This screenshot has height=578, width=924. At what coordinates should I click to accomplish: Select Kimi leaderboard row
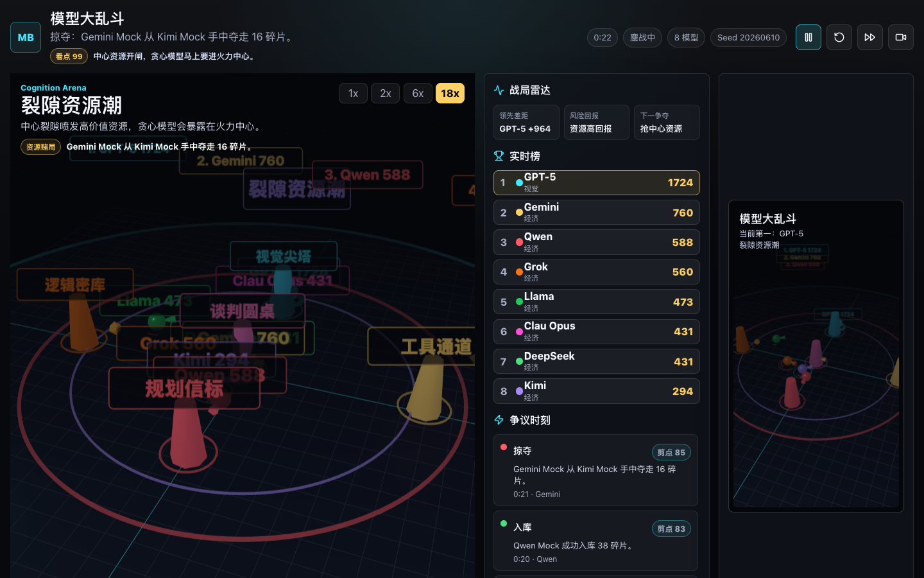click(x=597, y=391)
